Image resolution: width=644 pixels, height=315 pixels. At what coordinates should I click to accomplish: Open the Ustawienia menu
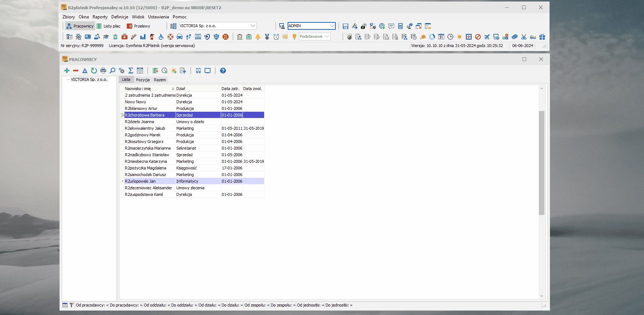[x=158, y=17]
